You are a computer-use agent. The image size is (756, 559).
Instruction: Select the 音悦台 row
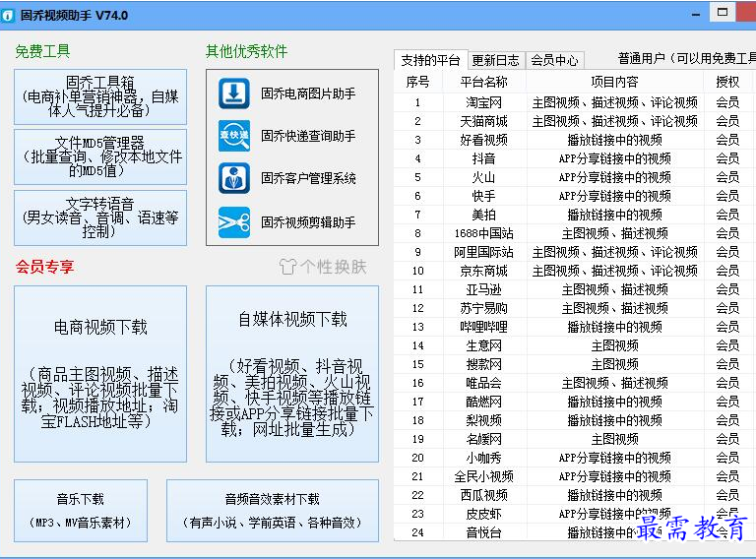(x=574, y=532)
